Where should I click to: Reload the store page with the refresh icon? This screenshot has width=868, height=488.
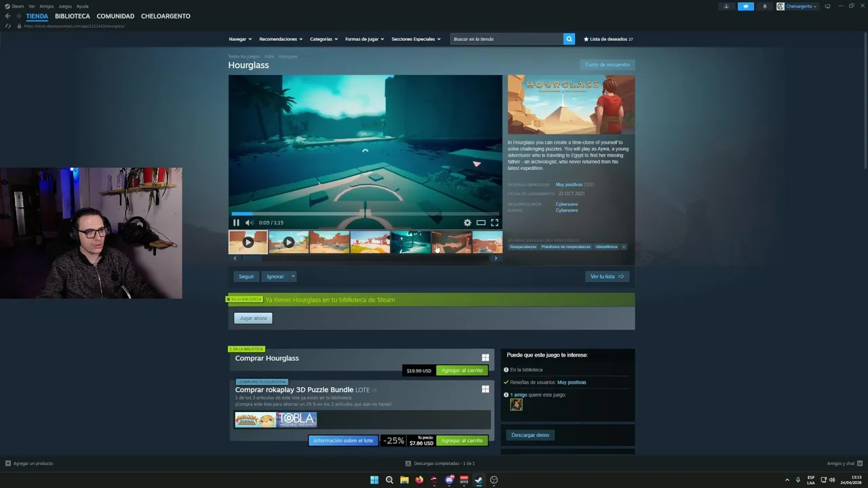[x=7, y=26]
